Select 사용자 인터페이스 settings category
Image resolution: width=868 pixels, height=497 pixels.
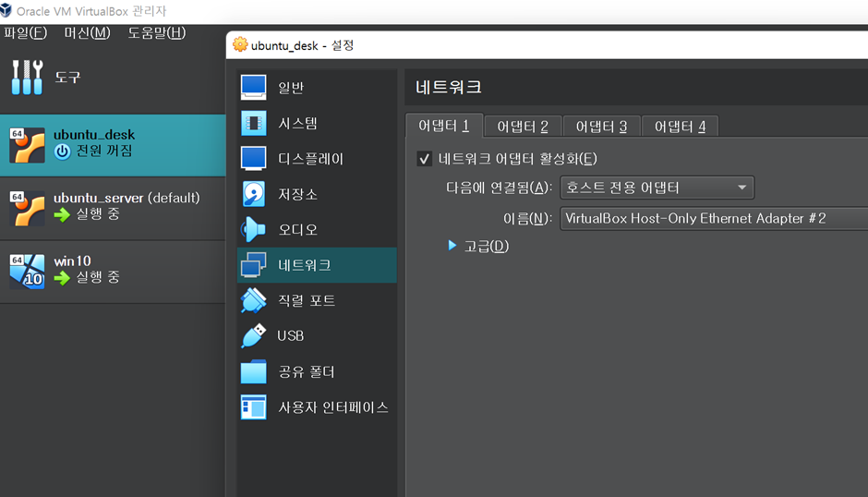[x=317, y=407]
